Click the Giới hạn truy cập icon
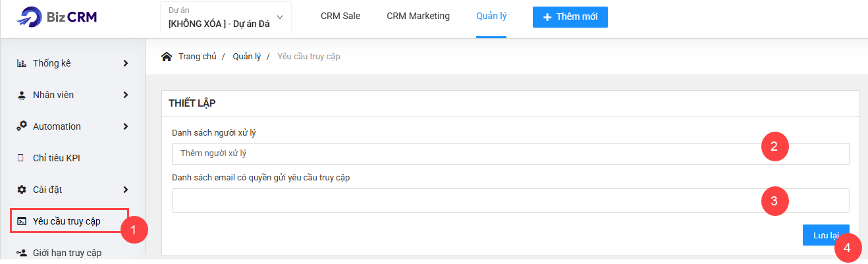The width and height of the screenshot is (868, 264). click(x=21, y=253)
